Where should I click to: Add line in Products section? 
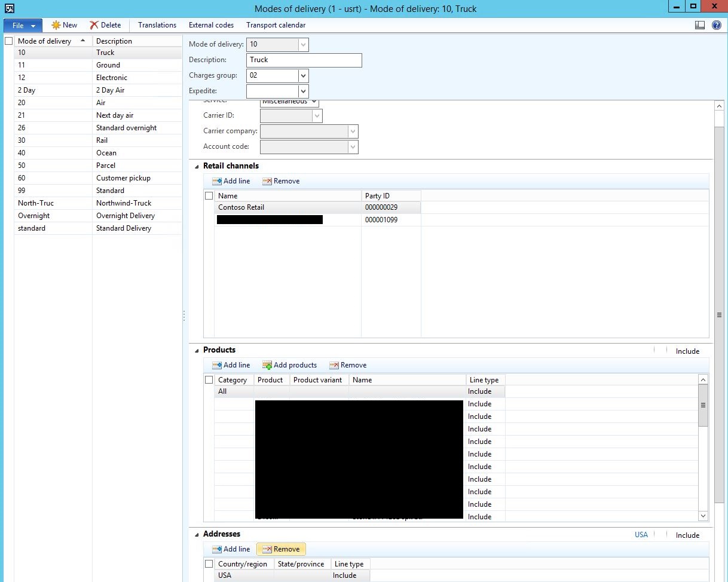coord(231,365)
